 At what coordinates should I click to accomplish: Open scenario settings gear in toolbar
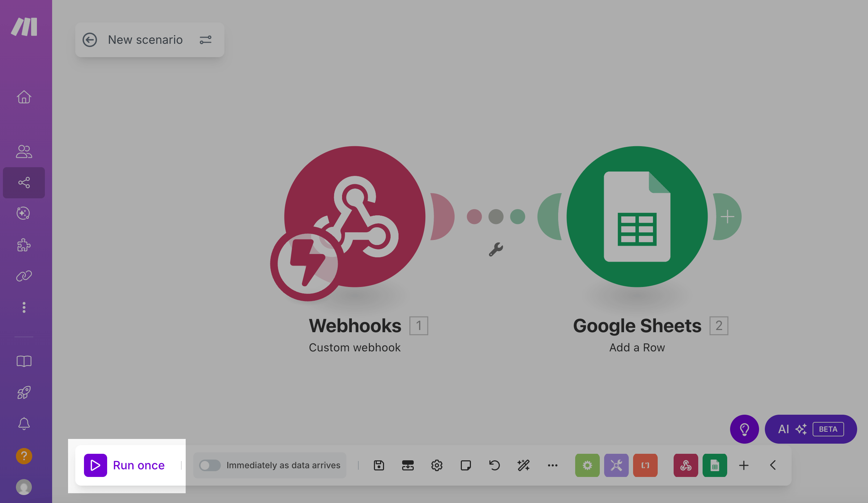437,465
